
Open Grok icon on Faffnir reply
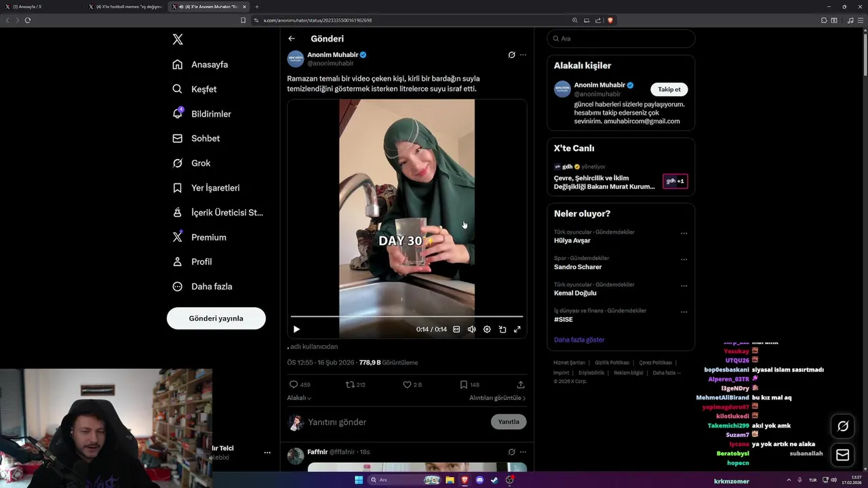[511, 452]
